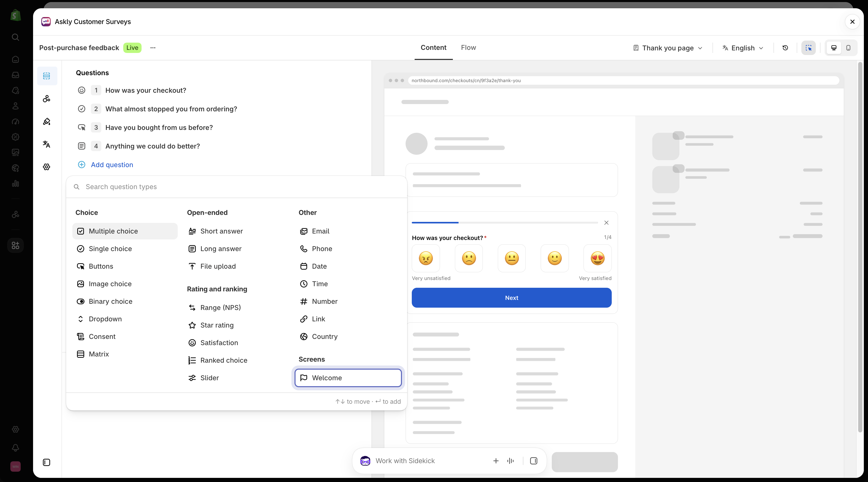Image resolution: width=868 pixels, height=482 pixels.
Task: Choose the Binary choice question type
Action: pos(125,301)
